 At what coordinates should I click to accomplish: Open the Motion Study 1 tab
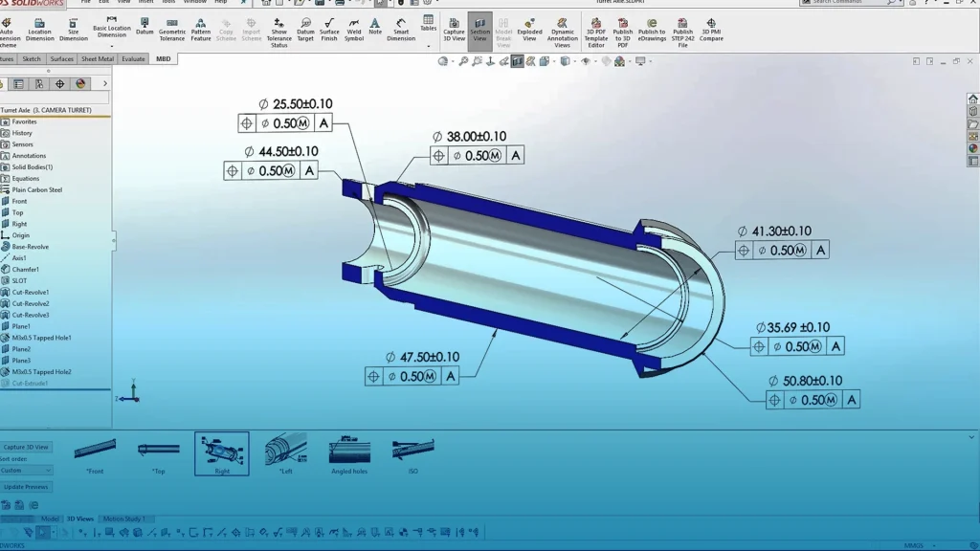[123, 518]
